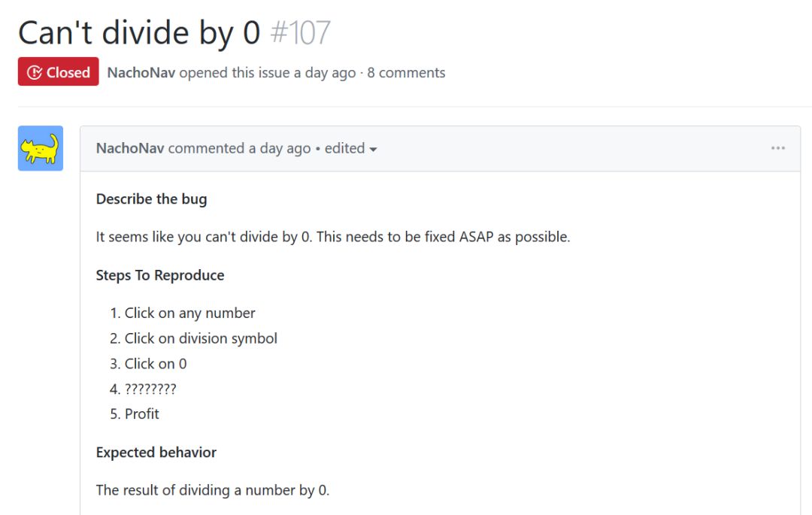Screen dimensions: 812x515
Task: Click the '8 comments' text
Action: coord(406,72)
